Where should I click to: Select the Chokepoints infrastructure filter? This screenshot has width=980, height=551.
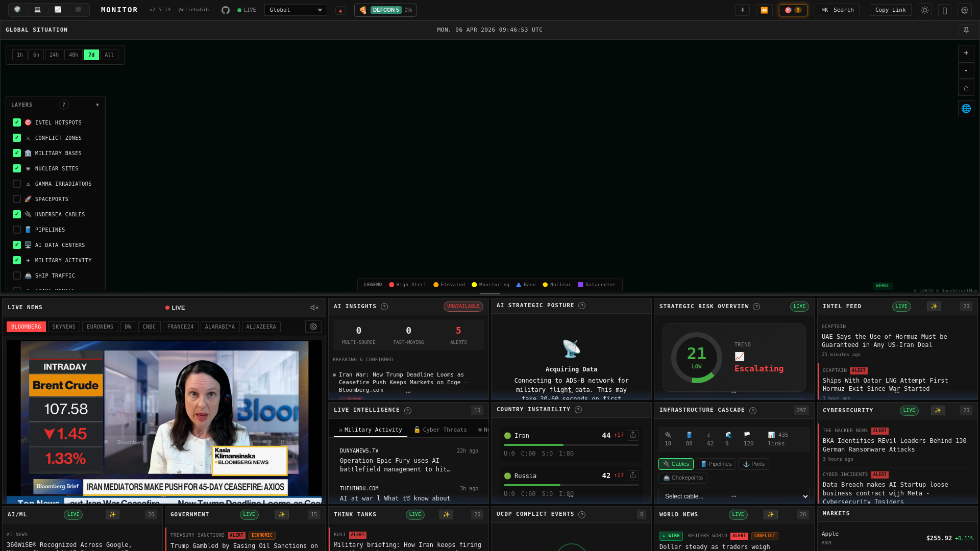point(683,478)
